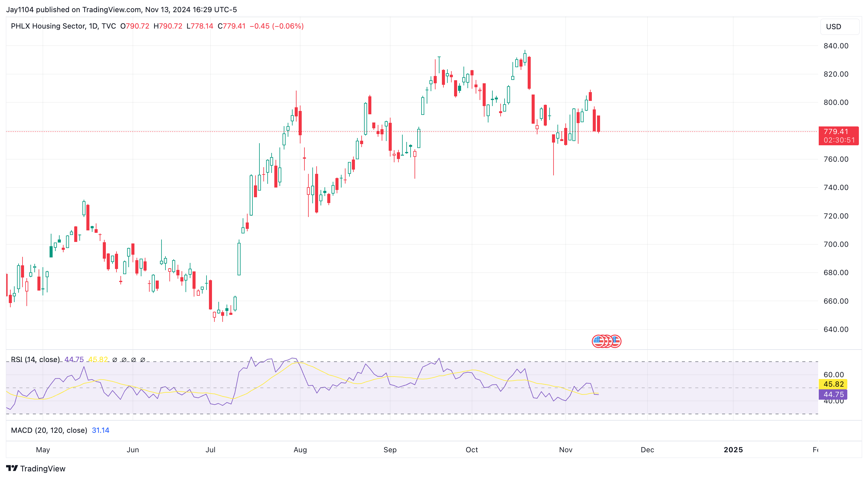This screenshot has width=868, height=479.
Task: Click the May label on time axis
Action: (x=43, y=450)
